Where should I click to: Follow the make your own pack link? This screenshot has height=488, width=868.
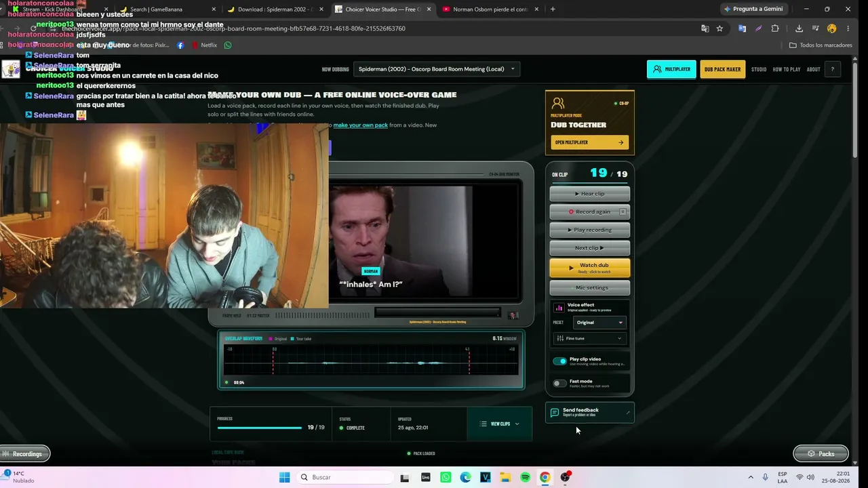(x=361, y=125)
